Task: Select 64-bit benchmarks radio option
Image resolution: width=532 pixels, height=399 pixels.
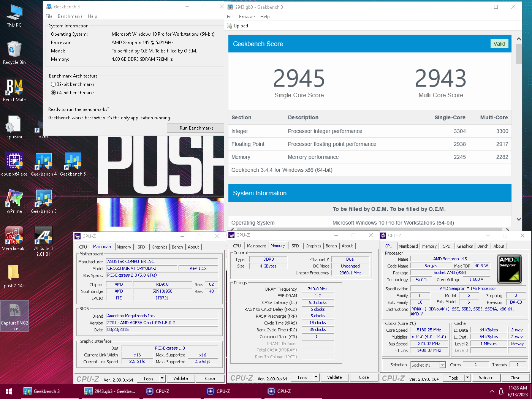Action: tap(54, 93)
